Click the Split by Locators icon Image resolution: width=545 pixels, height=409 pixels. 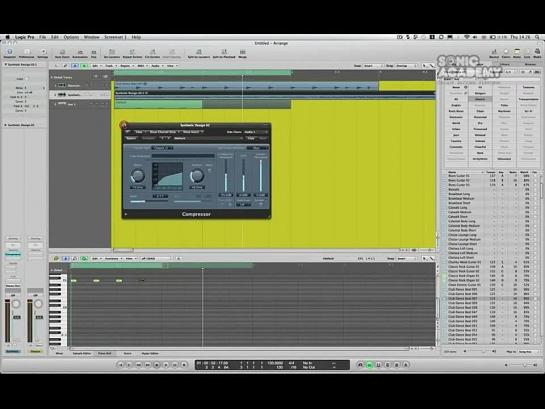click(x=199, y=53)
